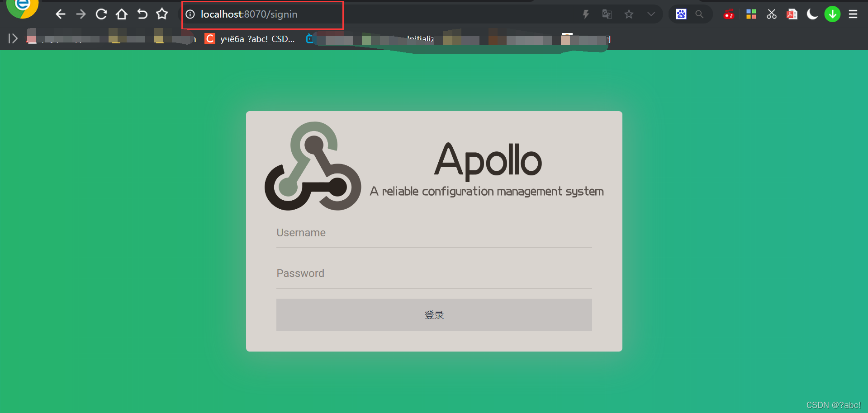Click the Password input field
This screenshot has width=868, height=413.
point(434,274)
